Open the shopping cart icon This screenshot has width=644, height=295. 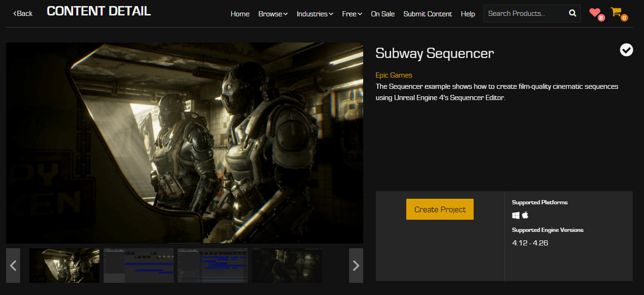point(617,13)
